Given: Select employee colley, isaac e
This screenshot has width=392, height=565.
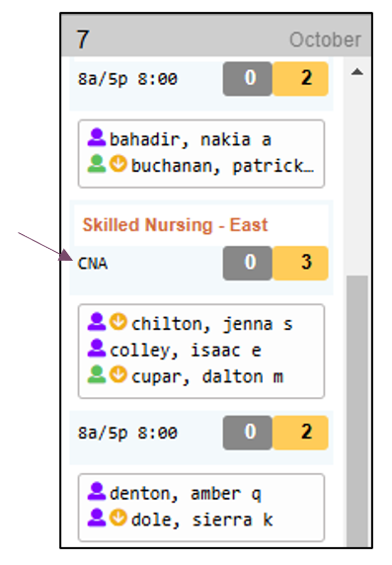Looking at the screenshot, I should click(186, 351).
